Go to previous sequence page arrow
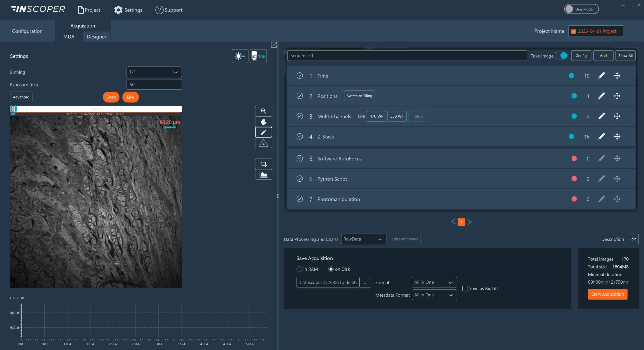 pos(453,222)
